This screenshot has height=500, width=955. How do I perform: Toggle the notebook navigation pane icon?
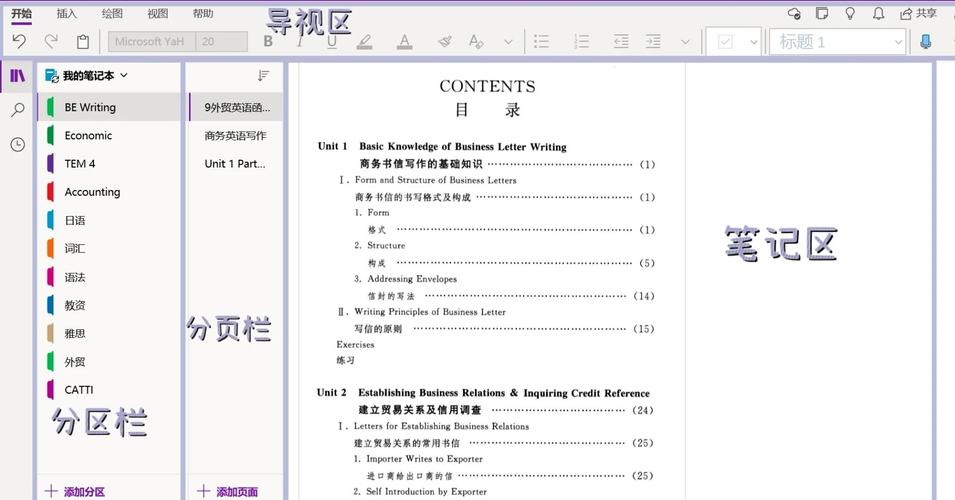18,76
